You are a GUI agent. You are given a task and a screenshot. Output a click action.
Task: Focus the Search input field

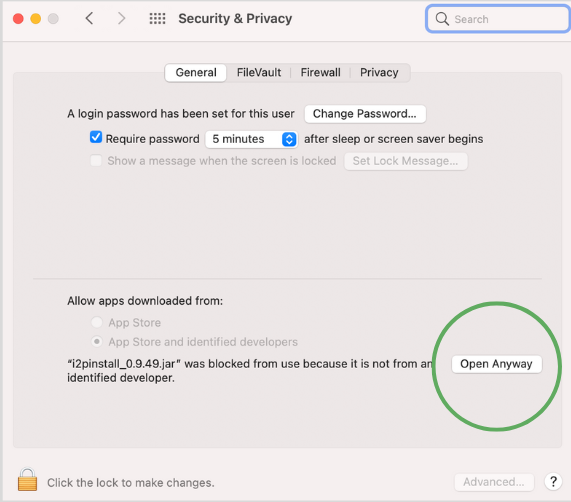coord(498,19)
